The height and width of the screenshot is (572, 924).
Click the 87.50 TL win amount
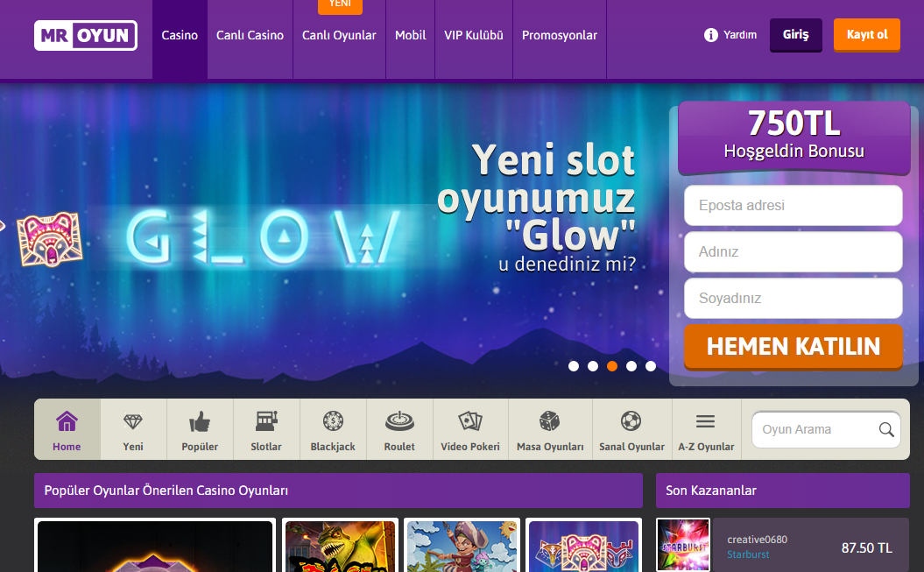pyautogui.click(x=867, y=547)
